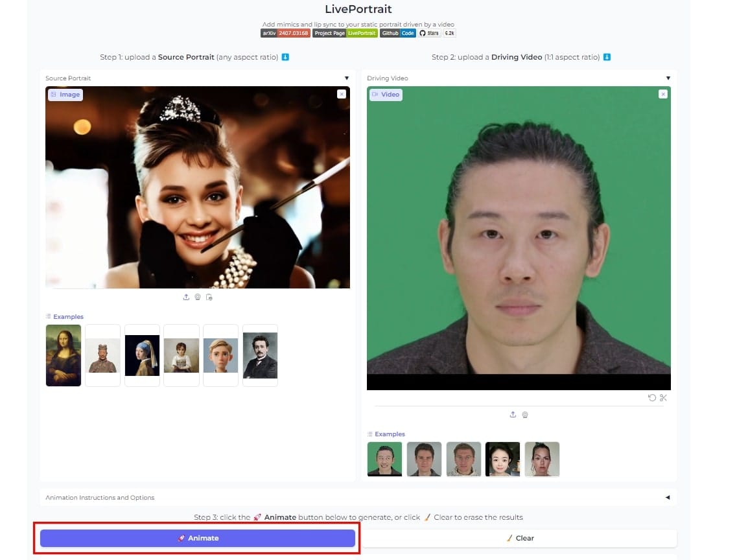Open the webcam capture icon under Source Portrait
737x560 pixels.
click(197, 297)
